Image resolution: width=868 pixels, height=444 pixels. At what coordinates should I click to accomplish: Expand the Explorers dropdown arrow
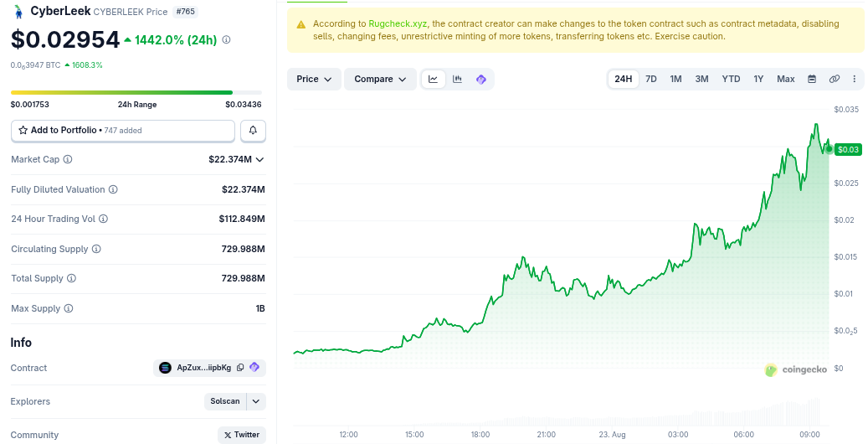click(x=256, y=401)
